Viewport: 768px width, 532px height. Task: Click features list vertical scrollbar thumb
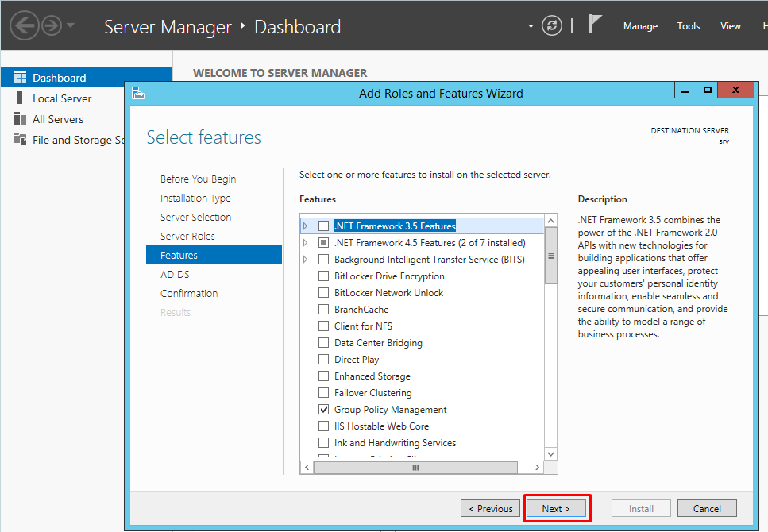click(x=551, y=255)
